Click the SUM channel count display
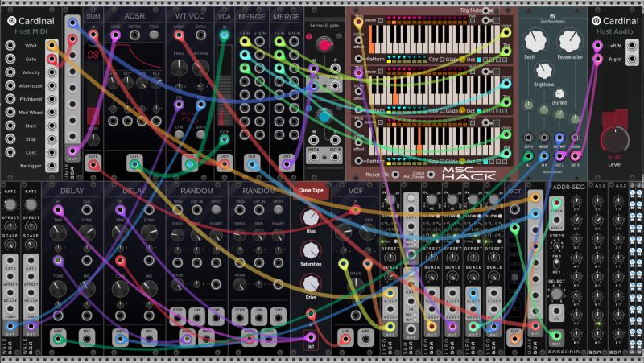The image size is (644, 363). click(x=93, y=54)
